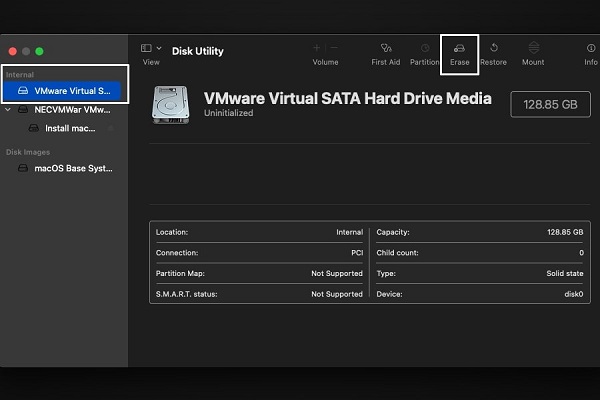Click the Partition Map Not Supported value
The height and width of the screenshot is (400, 600).
pos(337,274)
